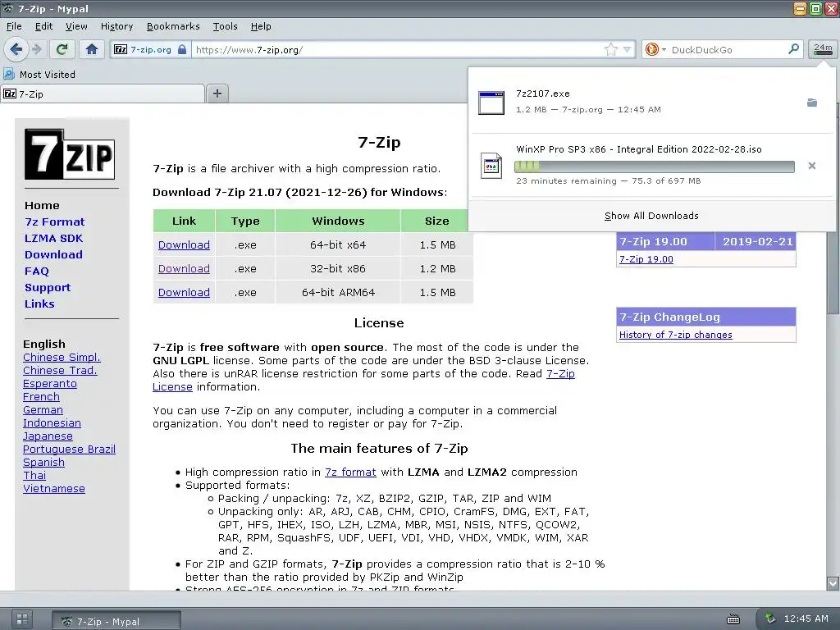Click the scrollbar down arrow
The width and height of the screenshot is (840, 630).
click(x=833, y=583)
